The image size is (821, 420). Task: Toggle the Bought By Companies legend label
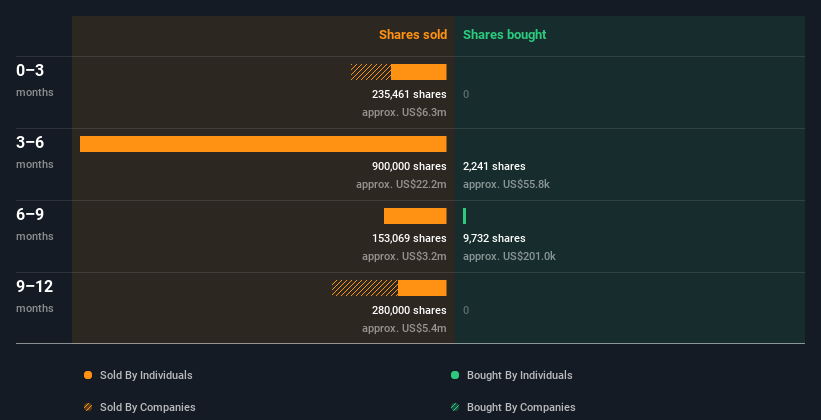click(521, 407)
